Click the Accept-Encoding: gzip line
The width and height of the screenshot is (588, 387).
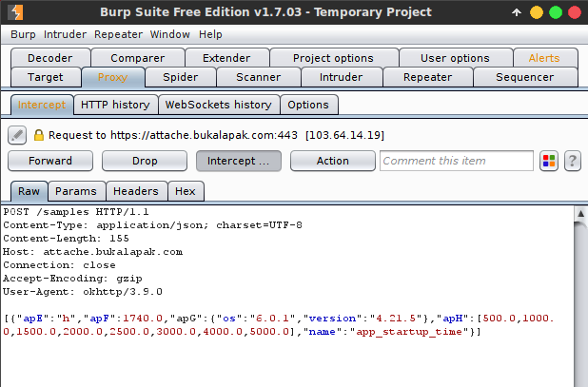(72, 279)
